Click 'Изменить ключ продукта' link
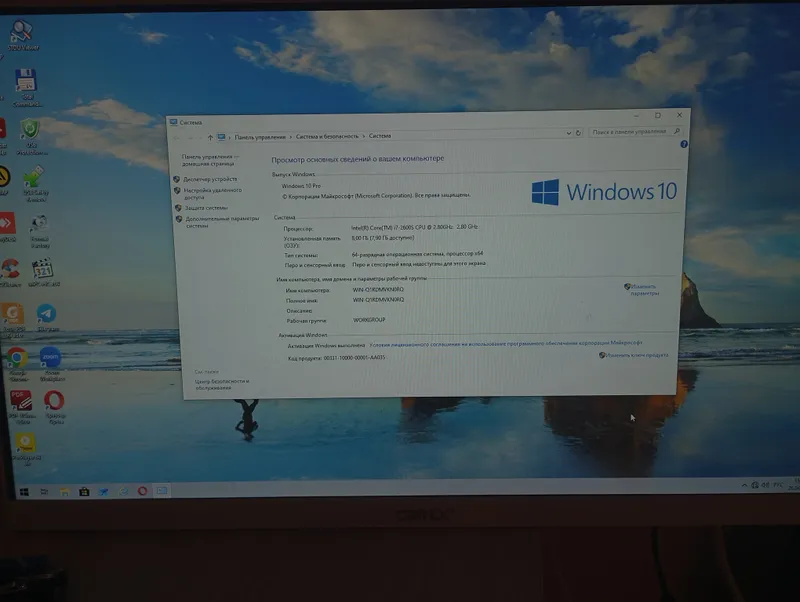Viewport: 800px width, 602px height. point(637,355)
